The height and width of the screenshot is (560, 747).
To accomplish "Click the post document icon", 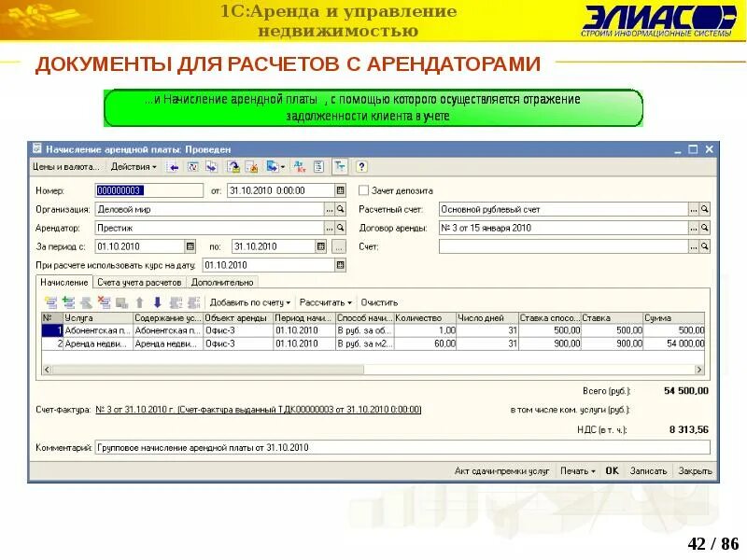I will (233, 167).
